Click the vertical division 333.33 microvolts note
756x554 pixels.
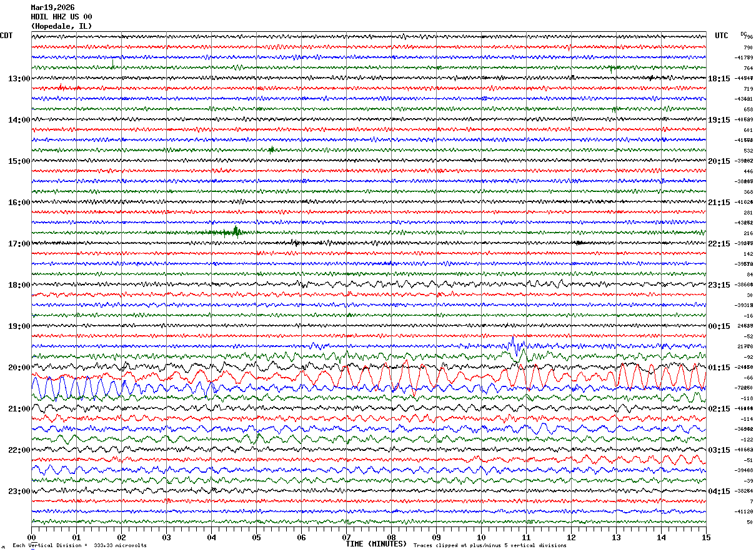coord(79,545)
